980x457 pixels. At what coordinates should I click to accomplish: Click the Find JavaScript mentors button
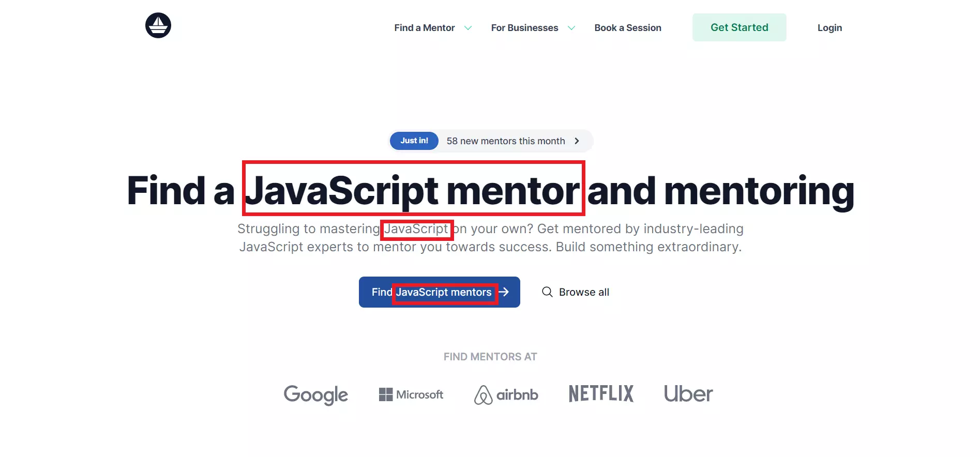pos(439,292)
